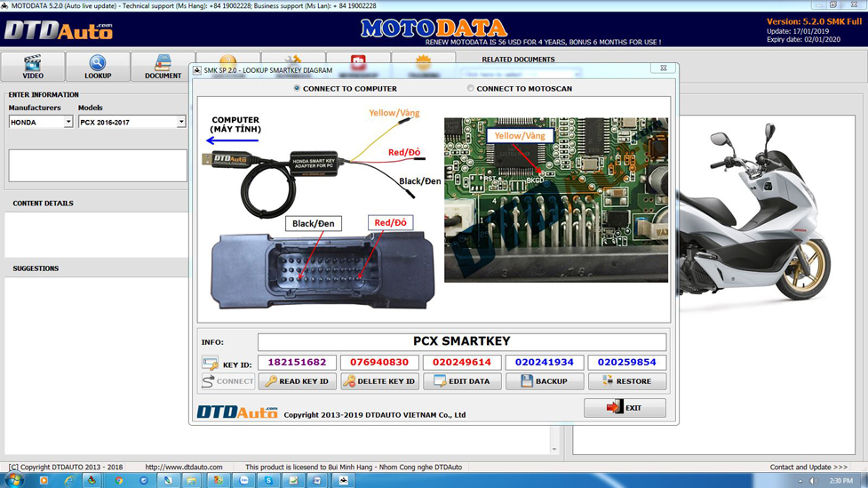Click the 2:30 PM clock in tray
Image resolution: width=868 pixels, height=488 pixels.
840,481
